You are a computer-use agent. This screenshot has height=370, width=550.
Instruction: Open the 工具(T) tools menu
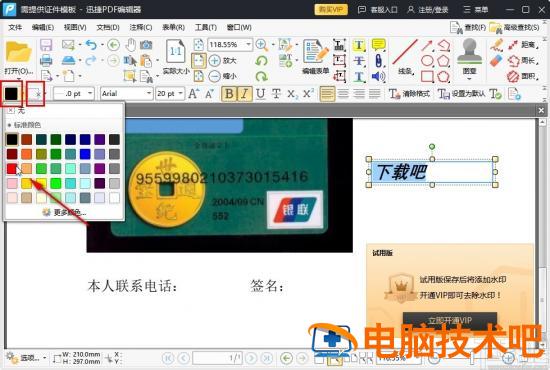tap(206, 27)
